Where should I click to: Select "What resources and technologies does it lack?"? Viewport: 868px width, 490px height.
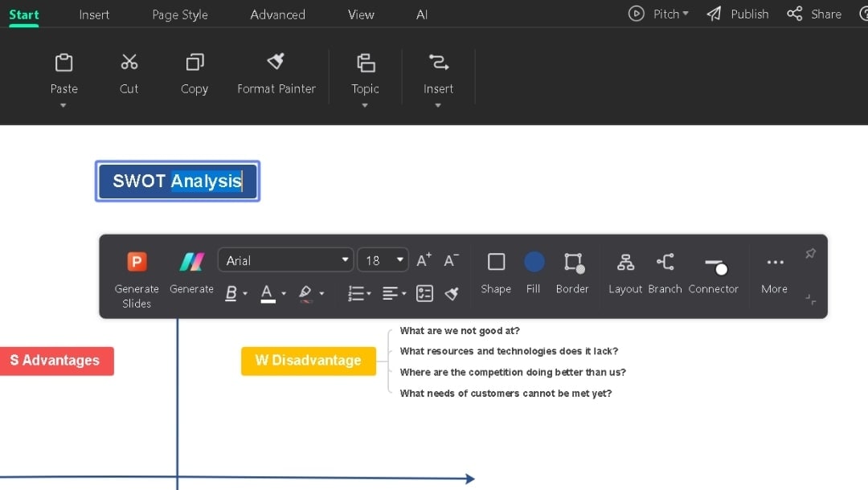[509, 351]
